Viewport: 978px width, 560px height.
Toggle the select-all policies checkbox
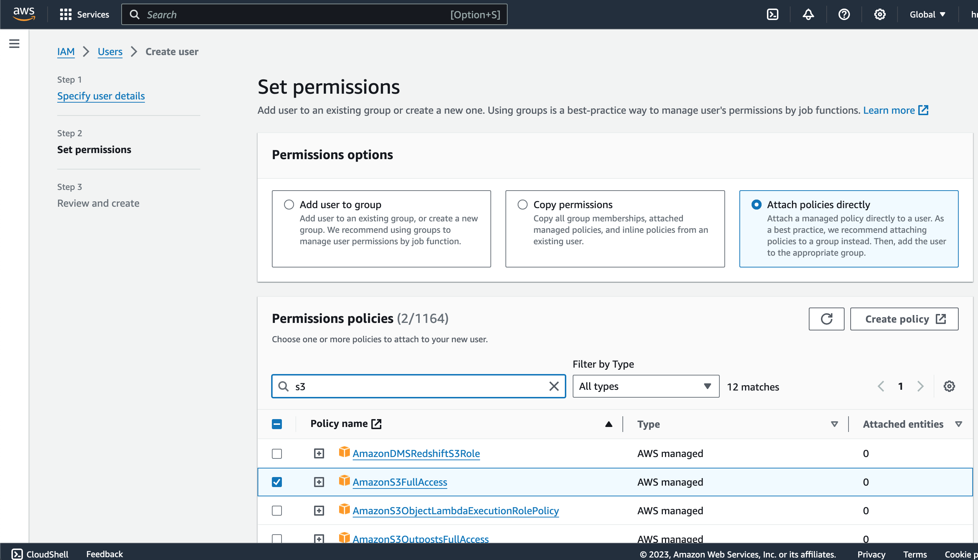pyautogui.click(x=277, y=424)
